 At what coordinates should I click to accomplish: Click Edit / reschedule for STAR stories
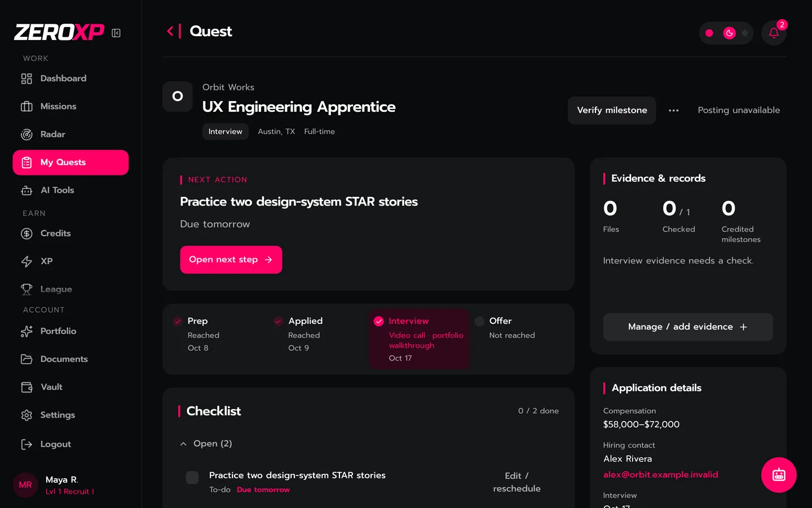pyautogui.click(x=517, y=482)
